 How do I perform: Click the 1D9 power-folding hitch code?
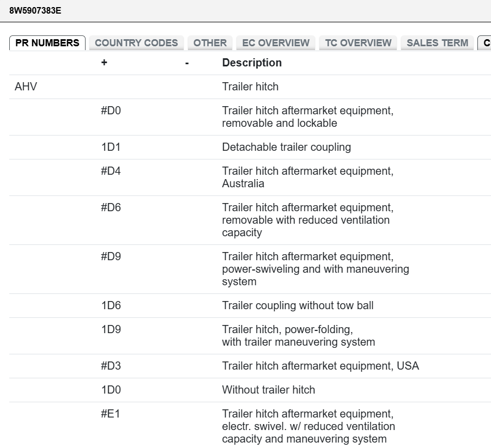point(111,329)
